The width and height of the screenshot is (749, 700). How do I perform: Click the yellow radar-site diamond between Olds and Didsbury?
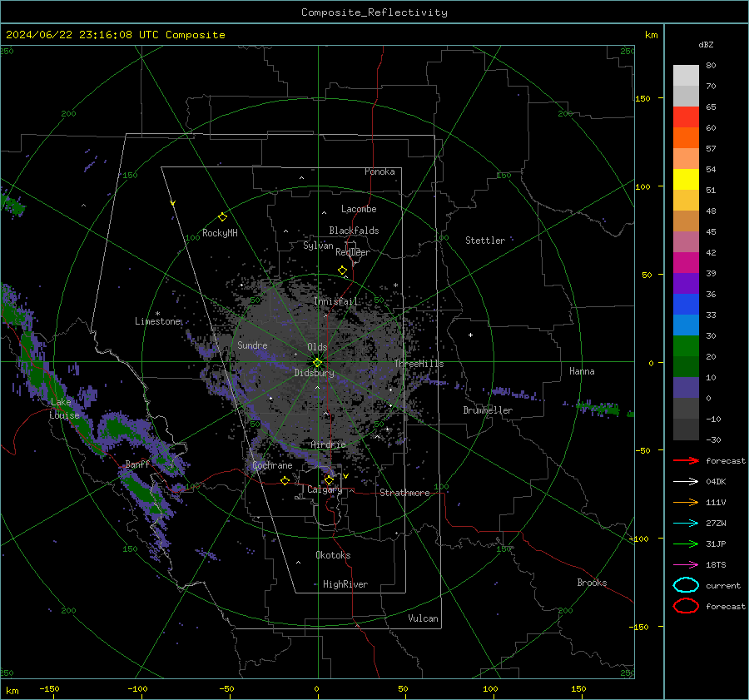tap(317, 363)
